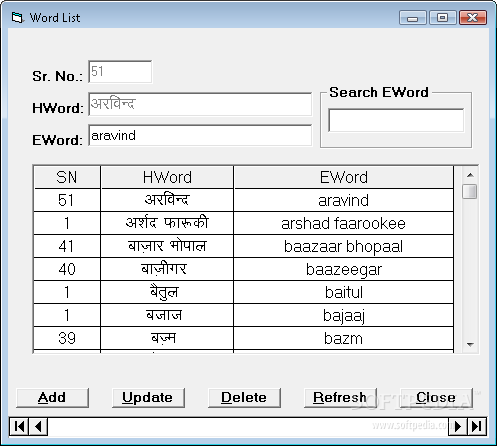This screenshot has width=497, height=446.
Task: Click the HWord text field
Action: click(x=200, y=104)
